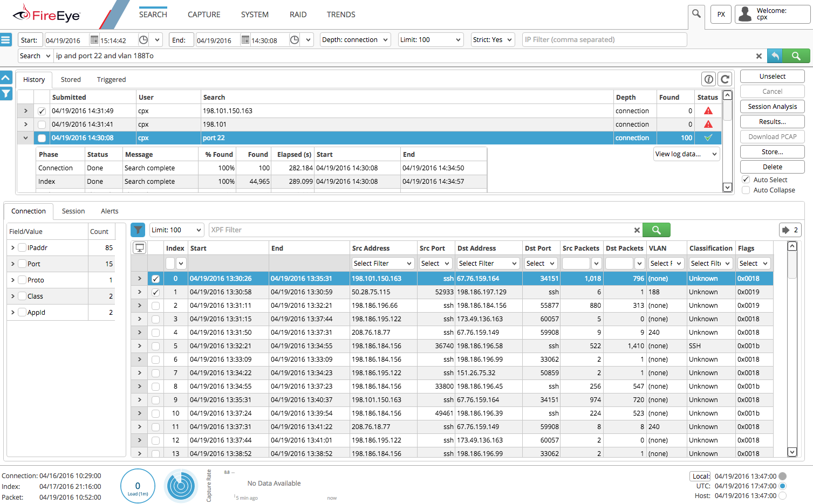Open the Search type dropdown
813x504 pixels.
point(35,56)
